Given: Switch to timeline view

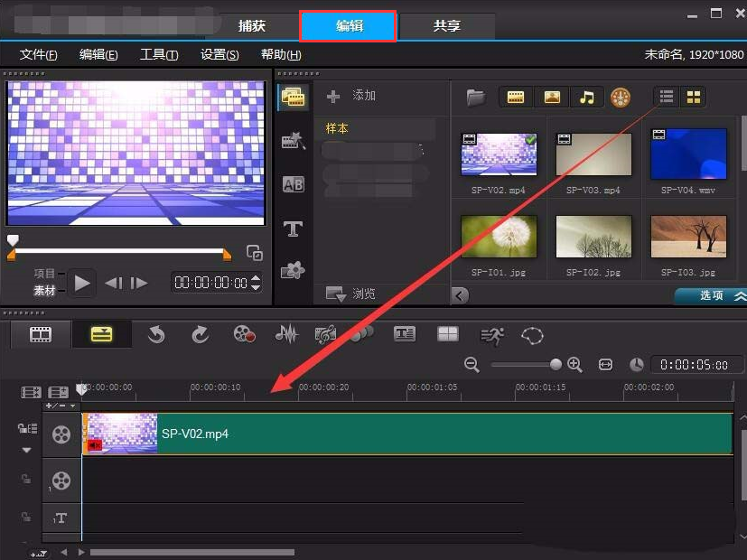Looking at the screenshot, I should pos(101,335).
